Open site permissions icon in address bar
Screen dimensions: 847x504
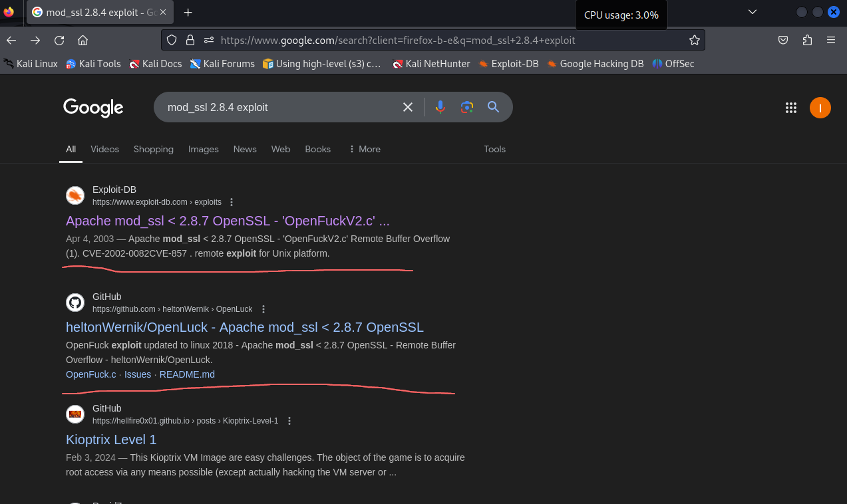(209, 40)
